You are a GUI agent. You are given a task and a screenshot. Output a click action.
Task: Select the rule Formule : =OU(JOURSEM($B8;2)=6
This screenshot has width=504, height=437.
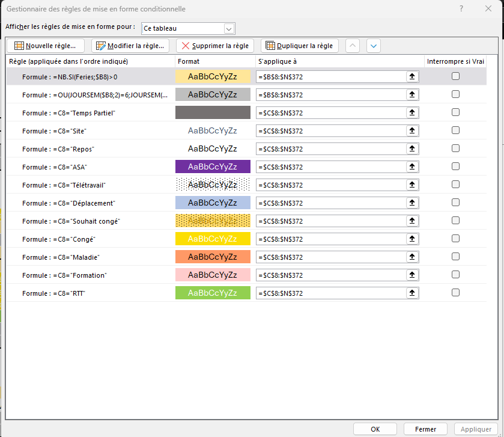pos(95,95)
